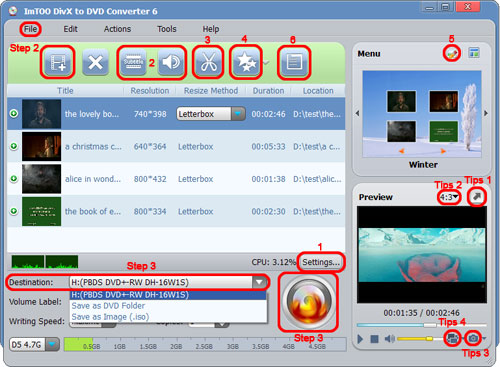Open the Clip scissors tool

[x=209, y=62]
